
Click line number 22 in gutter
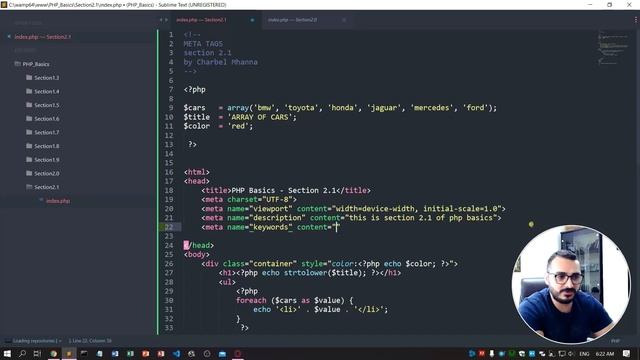(x=169, y=227)
